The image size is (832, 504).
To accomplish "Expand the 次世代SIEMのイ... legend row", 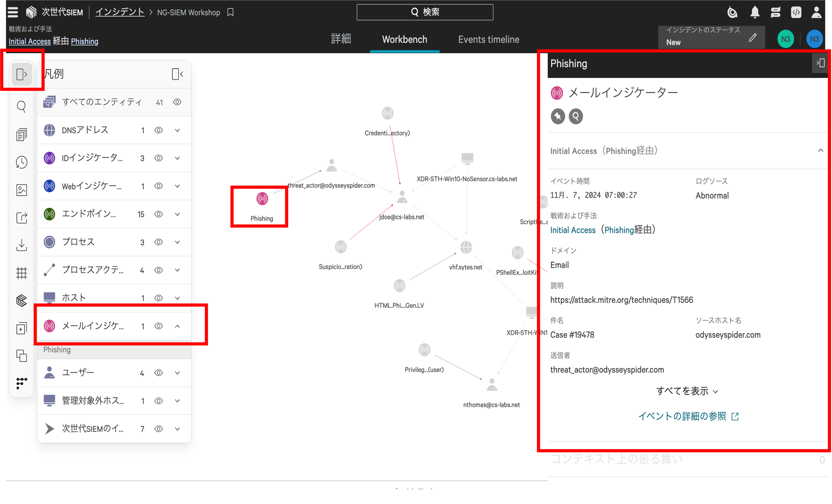I will pos(177,429).
